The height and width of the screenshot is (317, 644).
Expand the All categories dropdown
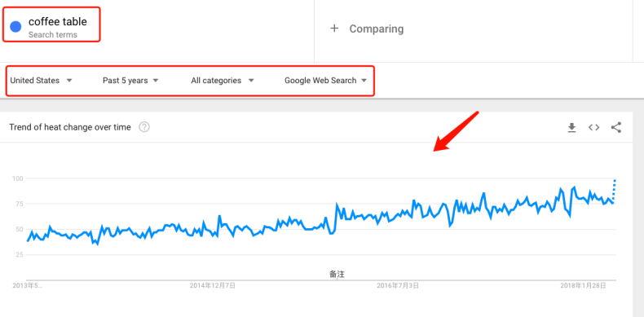coord(223,81)
